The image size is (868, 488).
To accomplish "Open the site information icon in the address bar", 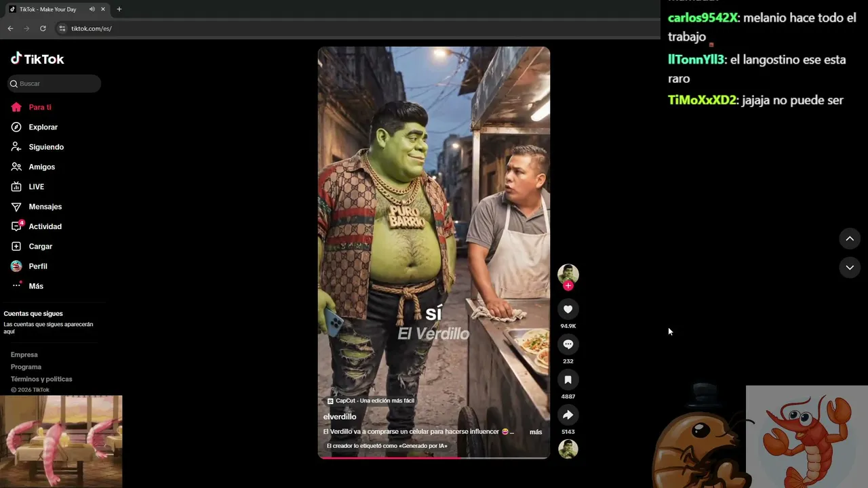I will (62, 28).
